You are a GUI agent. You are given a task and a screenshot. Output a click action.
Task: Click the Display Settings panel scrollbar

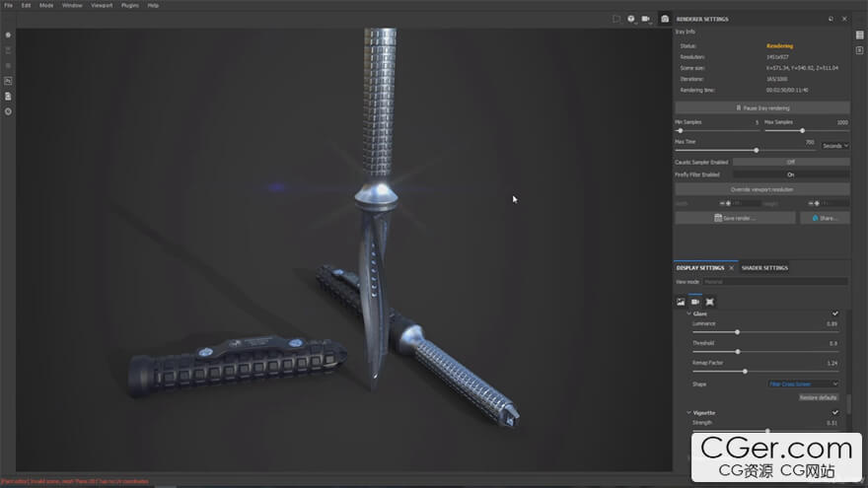[x=848, y=404]
